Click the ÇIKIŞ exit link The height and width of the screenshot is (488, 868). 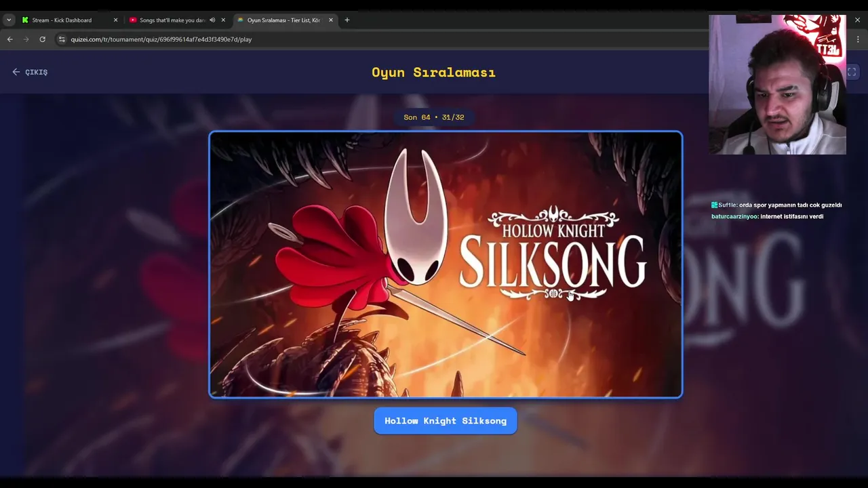tap(30, 72)
